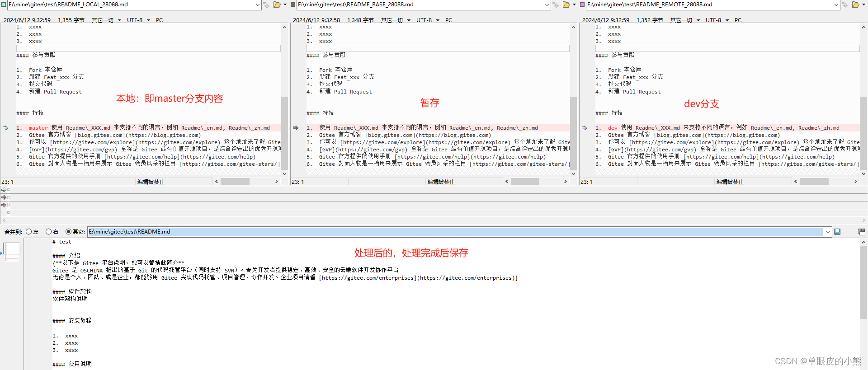This screenshot has height=370, width=868.
Task: Open folder icon for the LOCAL file pane
Action: [277, 5]
